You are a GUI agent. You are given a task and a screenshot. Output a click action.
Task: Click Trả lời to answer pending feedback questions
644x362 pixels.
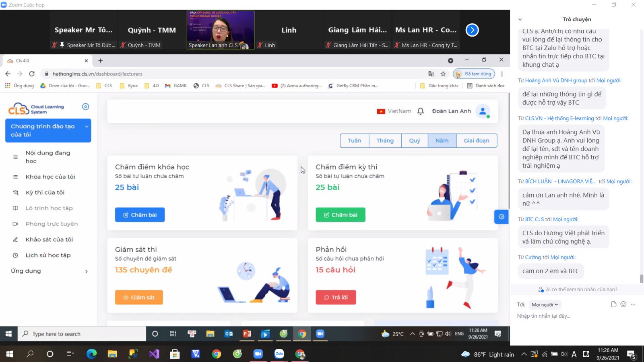(336, 297)
